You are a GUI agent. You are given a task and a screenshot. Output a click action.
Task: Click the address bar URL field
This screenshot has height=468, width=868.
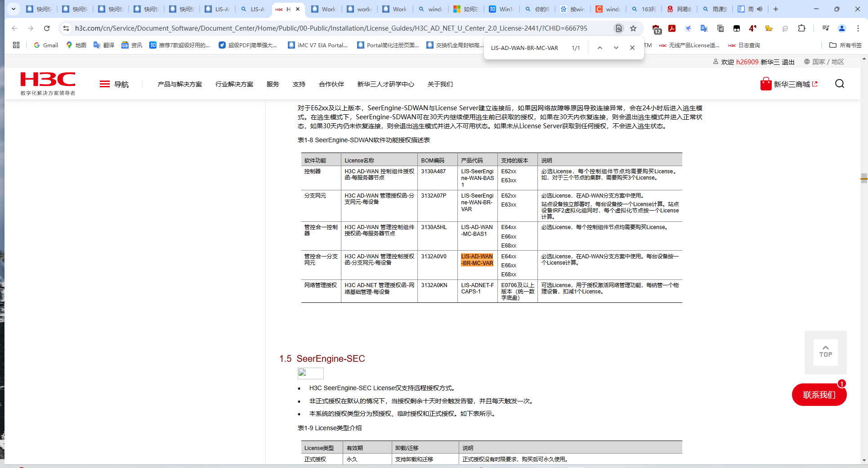331,28
